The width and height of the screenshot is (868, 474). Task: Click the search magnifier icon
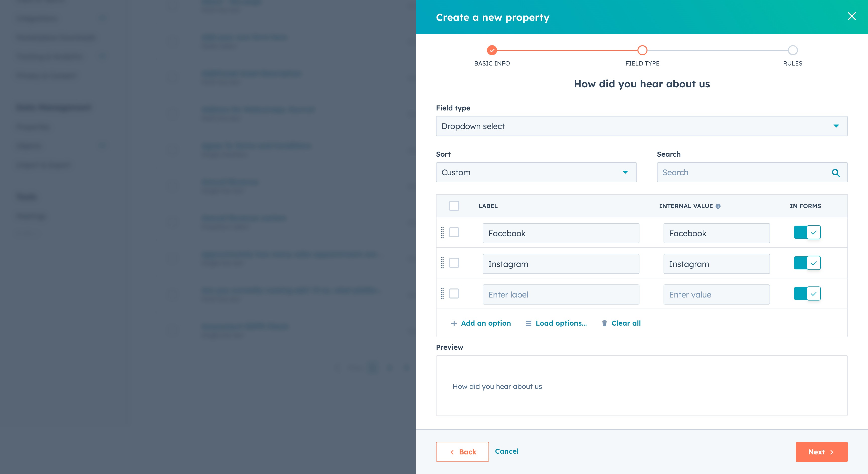click(x=836, y=172)
